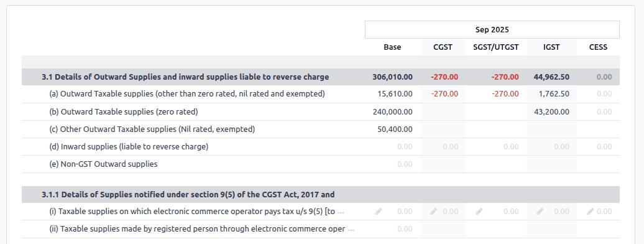The image size is (644, 244).
Task: Click the 0.00 base value in row (ii)
Action: 405,229
